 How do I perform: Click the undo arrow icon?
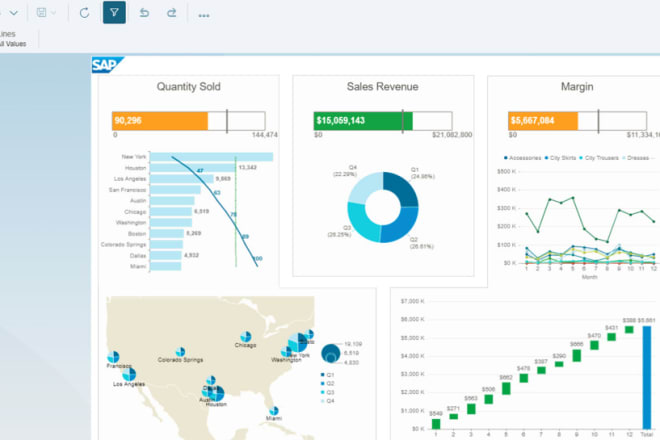(144, 13)
